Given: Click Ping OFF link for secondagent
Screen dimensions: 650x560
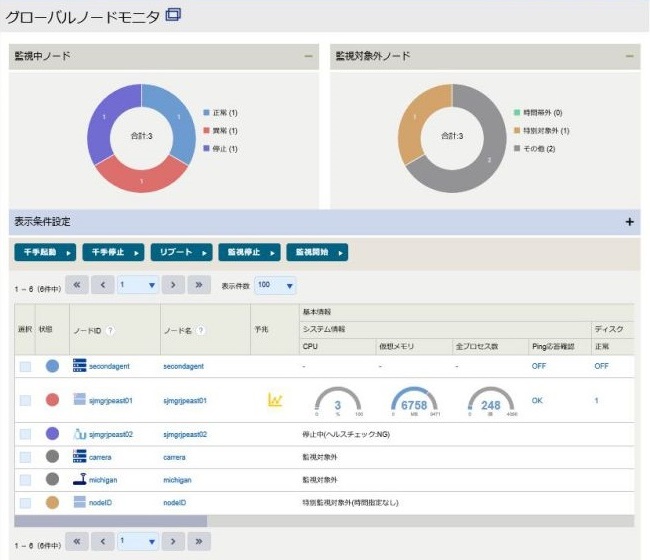Looking at the screenshot, I should (x=539, y=366).
